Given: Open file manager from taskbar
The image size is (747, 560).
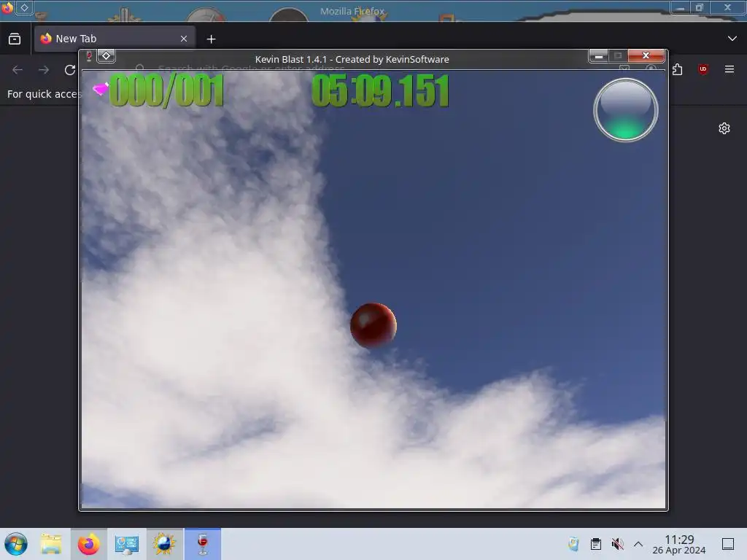Looking at the screenshot, I should [x=51, y=544].
